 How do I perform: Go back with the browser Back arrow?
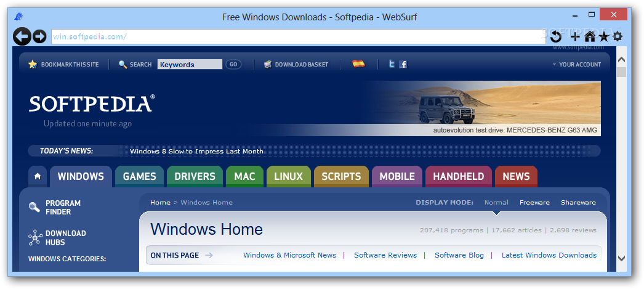tap(22, 36)
